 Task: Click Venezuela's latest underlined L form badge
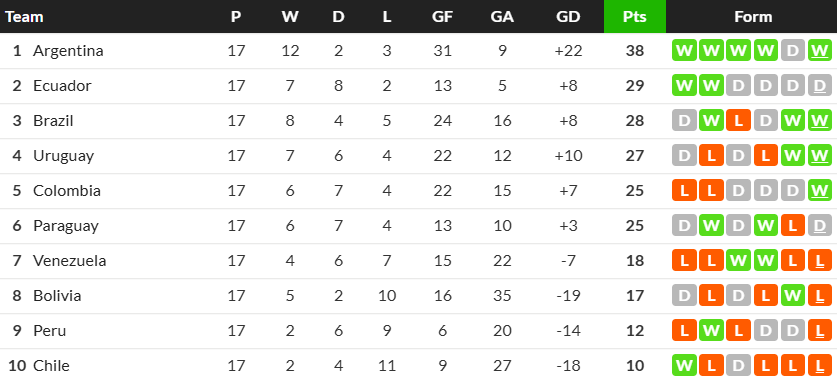[x=819, y=260]
